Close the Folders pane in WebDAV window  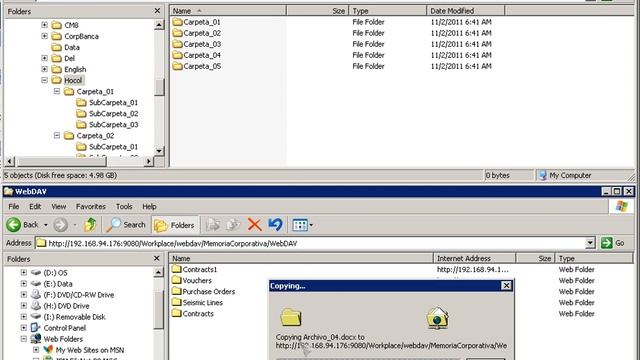point(157,258)
